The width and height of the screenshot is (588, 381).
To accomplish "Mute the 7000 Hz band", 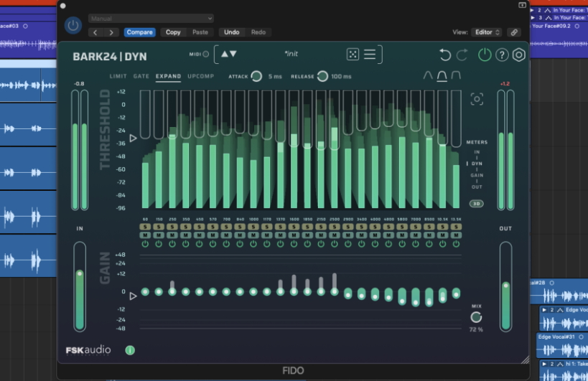I will tap(416, 235).
